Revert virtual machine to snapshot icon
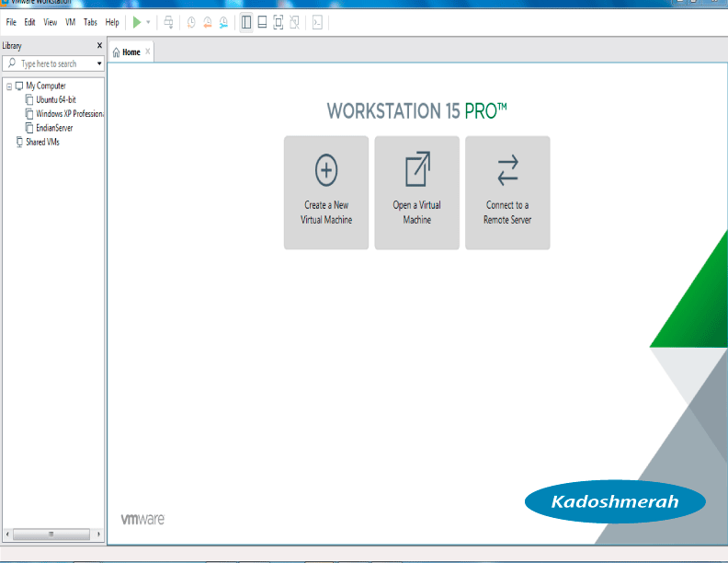728x563 pixels. pyautogui.click(x=208, y=22)
